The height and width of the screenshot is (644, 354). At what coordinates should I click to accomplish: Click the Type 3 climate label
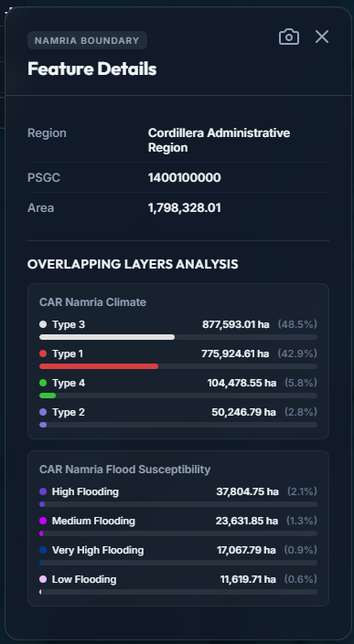point(69,324)
